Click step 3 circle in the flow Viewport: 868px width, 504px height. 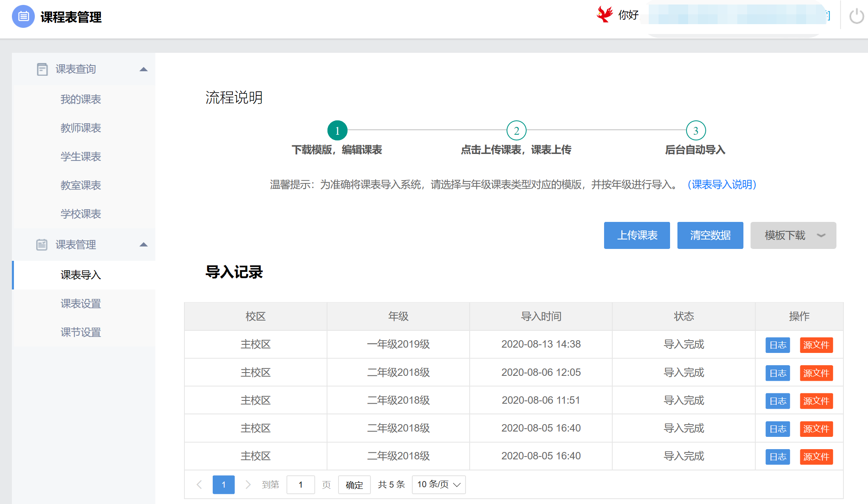695,131
